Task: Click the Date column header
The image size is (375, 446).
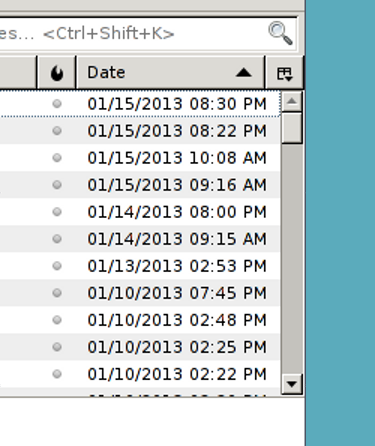Action: (x=171, y=73)
